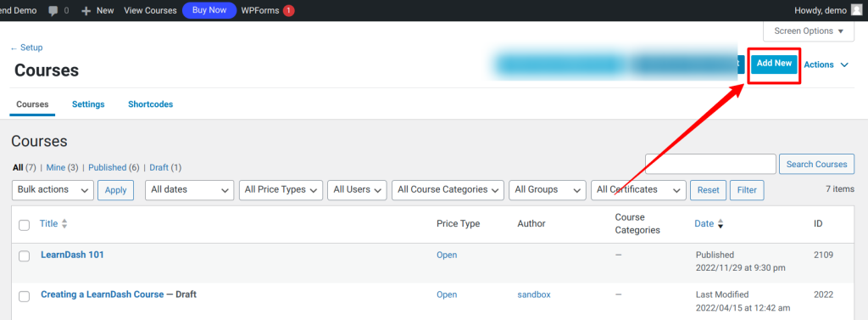868x320 pixels.
Task: Open the All Course Categories dropdown
Action: coord(448,189)
